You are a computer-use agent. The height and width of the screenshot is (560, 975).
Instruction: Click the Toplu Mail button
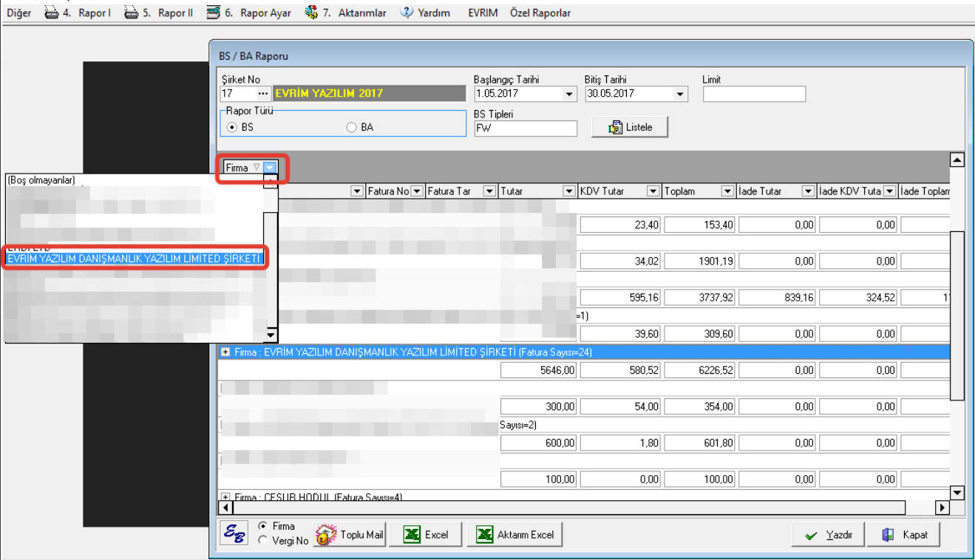click(x=350, y=535)
